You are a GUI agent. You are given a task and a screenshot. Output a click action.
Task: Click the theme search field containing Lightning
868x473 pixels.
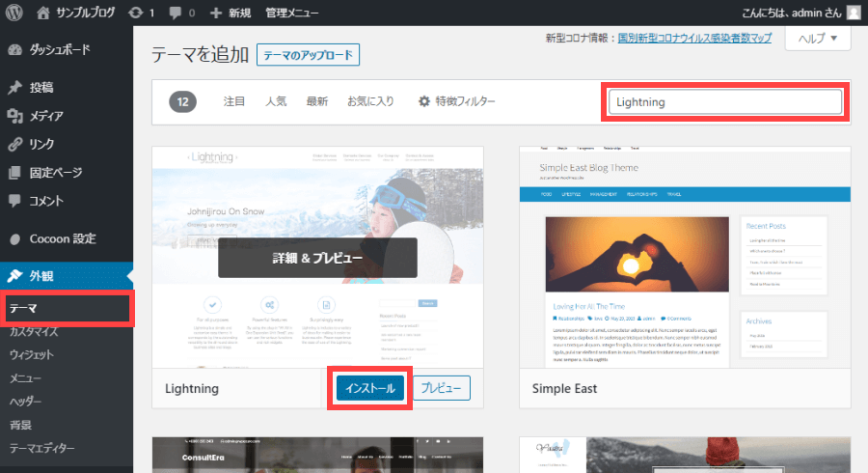point(725,102)
